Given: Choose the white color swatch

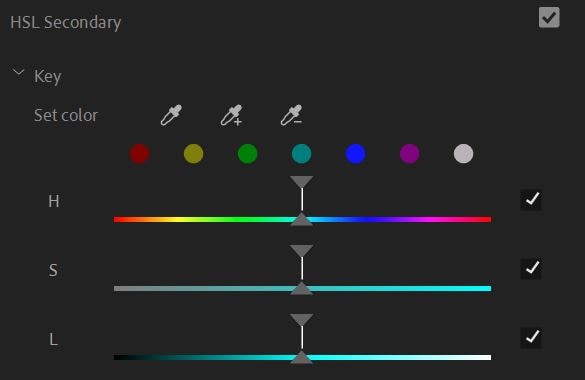Looking at the screenshot, I should click(x=463, y=154).
